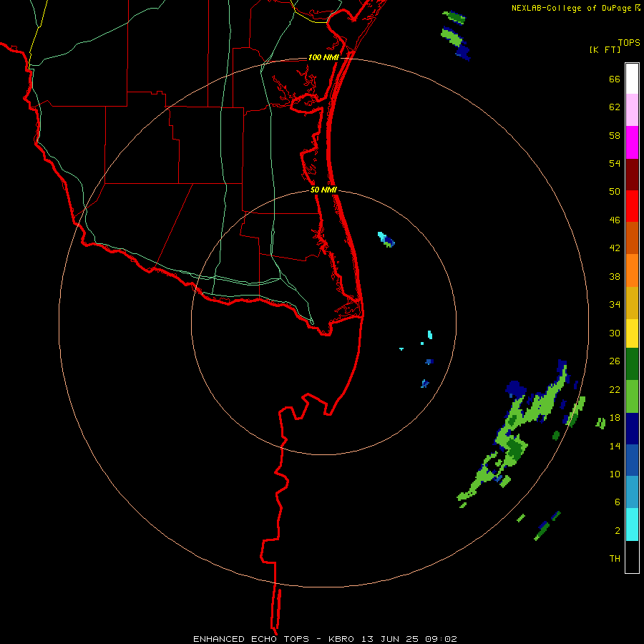Click the 18 legend value
644x644 pixels.
pyautogui.click(x=615, y=418)
